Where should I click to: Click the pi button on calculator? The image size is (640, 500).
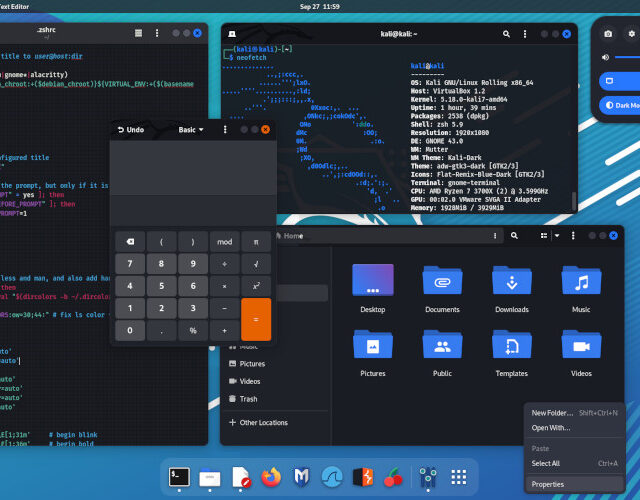pyautogui.click(x=256, y=242)
